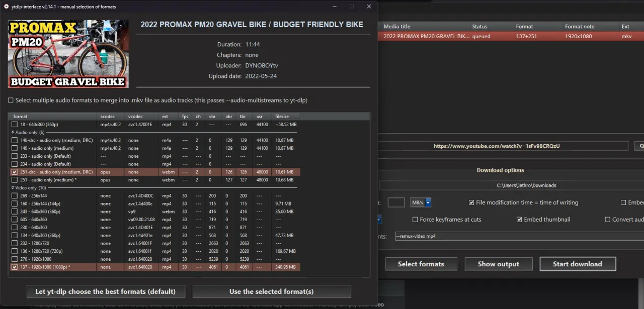644x309 pixels.
Task: Check the 232 - 1280x720 format
Action: [15, 243]
